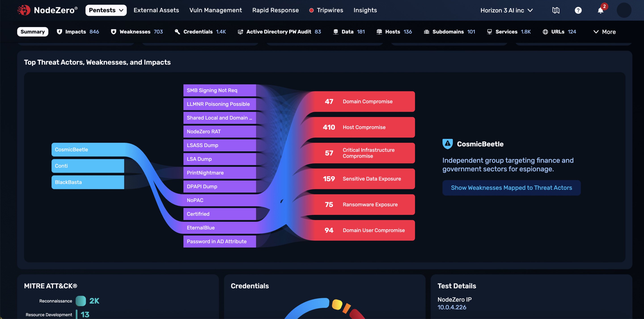
Task: Click LSA Dump weakness node
Action: pyautogui.click(x=220, y=159)
